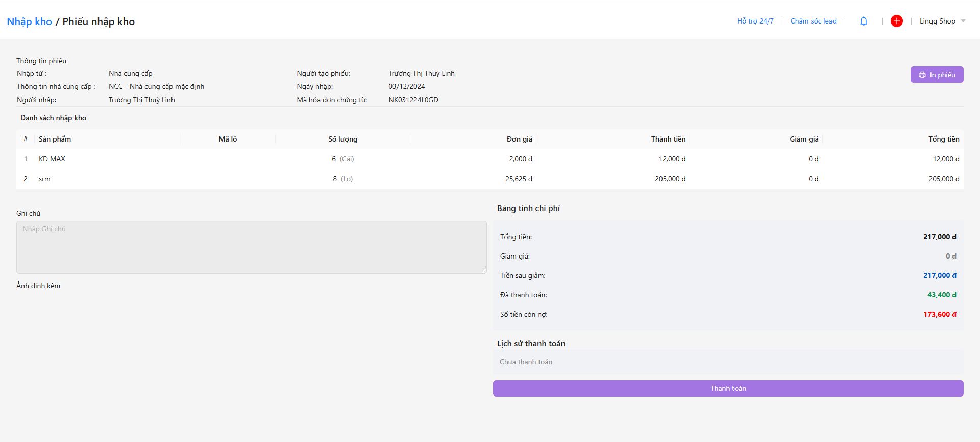Open the Hỗ trợ 24/7 link
Viewport: 980px width, 442px height.
(755, 21)
